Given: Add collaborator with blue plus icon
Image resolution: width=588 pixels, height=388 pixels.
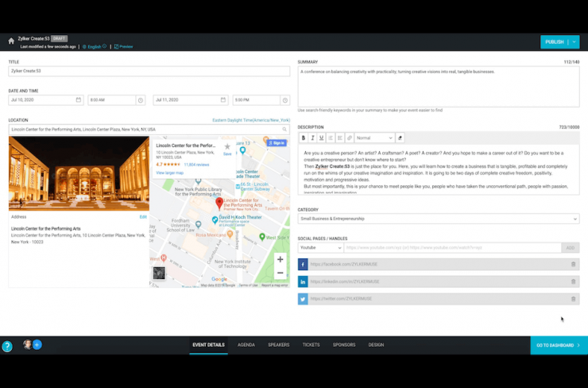Looking at the screenshot, I should [37, 344].
